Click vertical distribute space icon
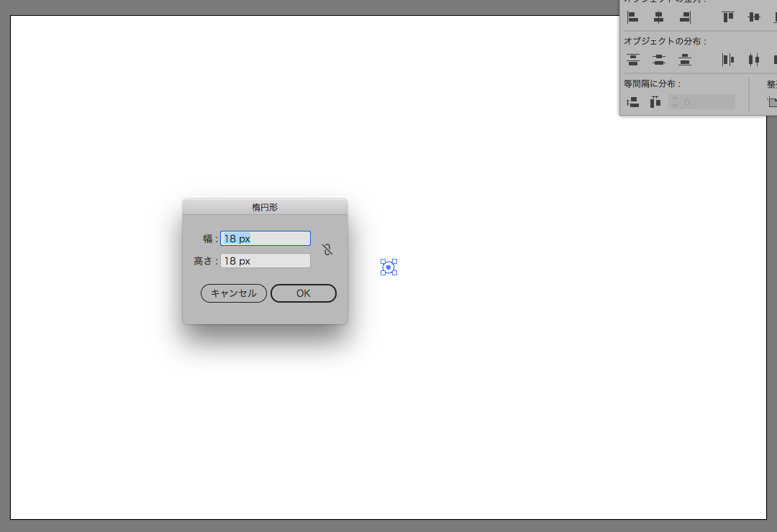 pos(632,102)
